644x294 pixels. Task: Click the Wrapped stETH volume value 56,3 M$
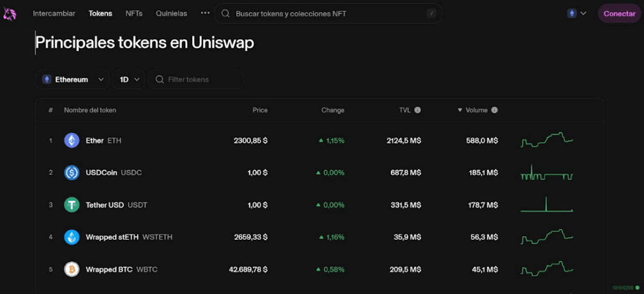click(x=485, y=237)
